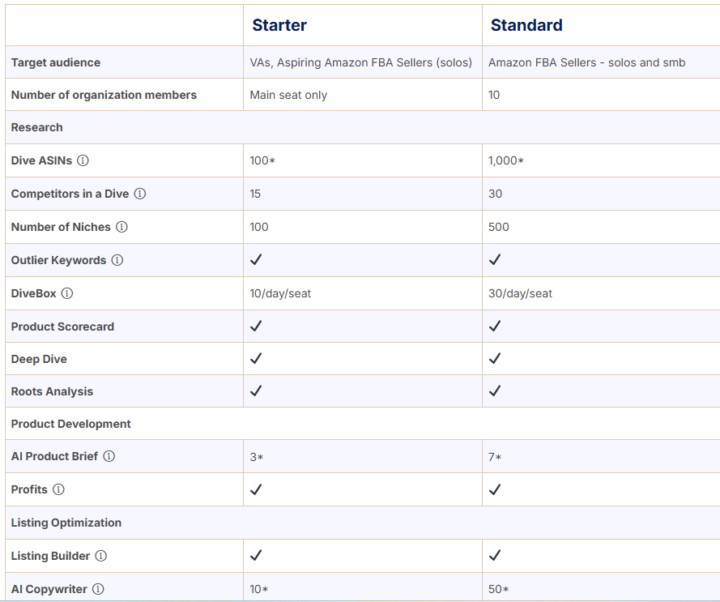
Task: Click the Starter checkmark in Roots Analysis row
Action: tap(256, 391)
